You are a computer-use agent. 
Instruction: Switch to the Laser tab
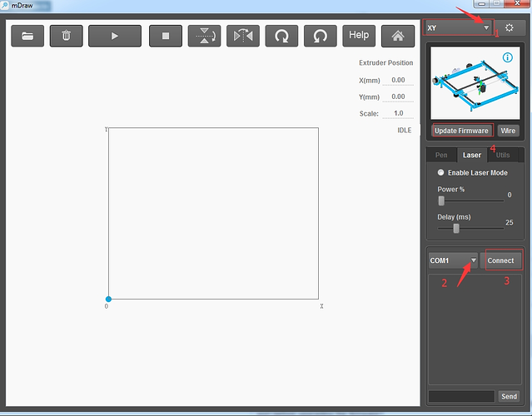click(472, 155)
